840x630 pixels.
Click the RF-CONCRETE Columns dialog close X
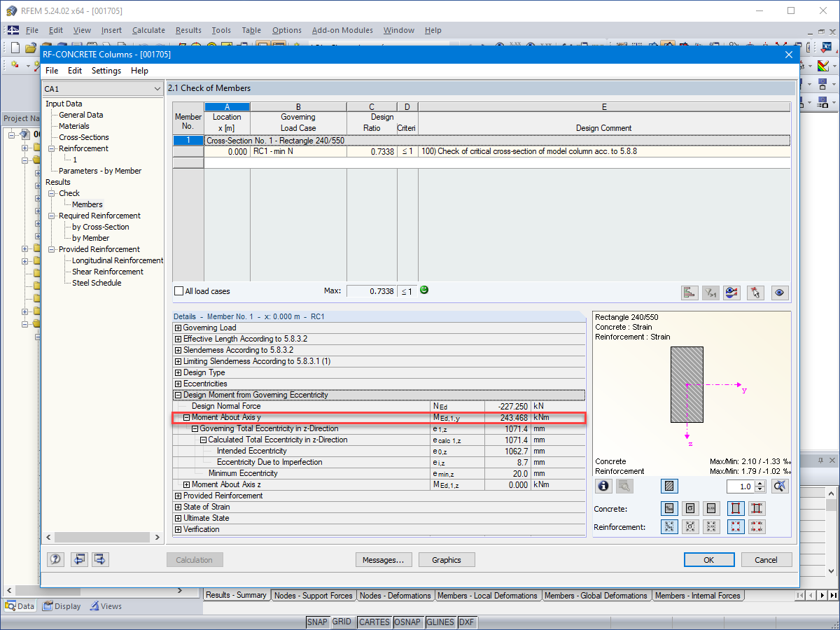pyautogui.click(x=789, y=54)
